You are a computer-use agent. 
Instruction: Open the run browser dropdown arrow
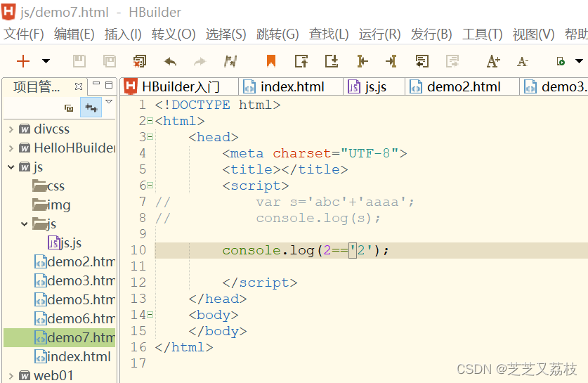tap(579, 61)
